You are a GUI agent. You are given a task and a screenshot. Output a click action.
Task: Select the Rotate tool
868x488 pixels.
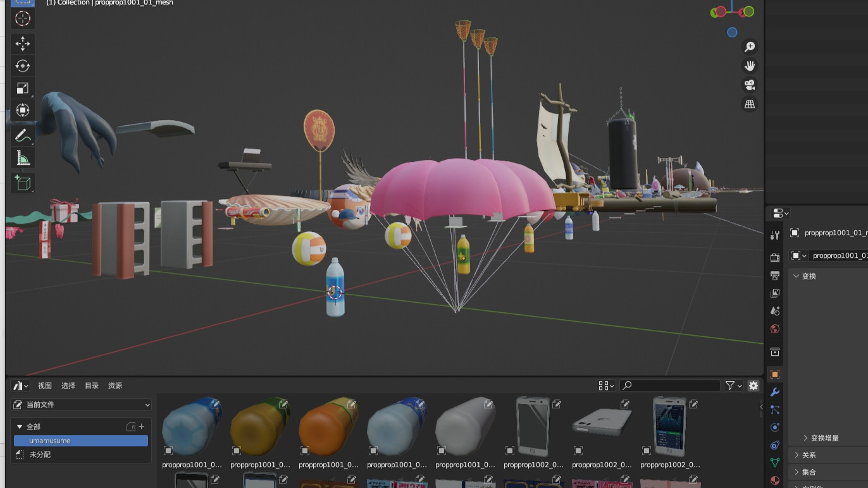click(x=23, y=66)
